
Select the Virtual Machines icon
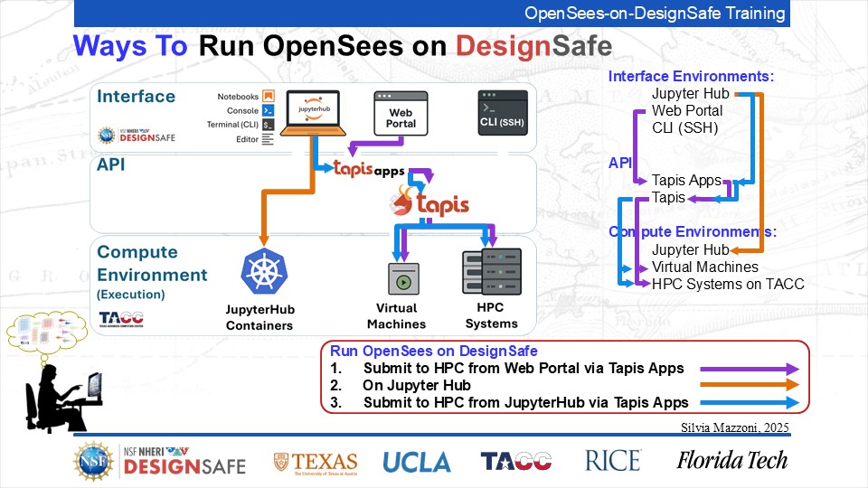(x=402, y=278)
